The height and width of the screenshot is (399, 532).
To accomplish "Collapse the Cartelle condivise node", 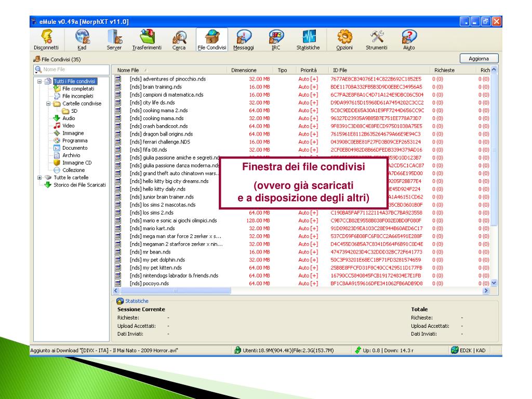I will (48, 103).
